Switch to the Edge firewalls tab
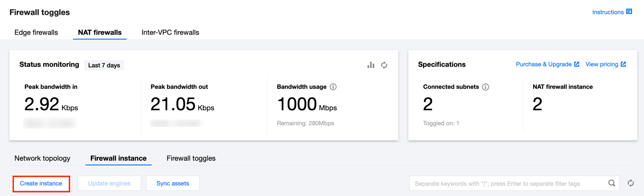 coord(36,32)
